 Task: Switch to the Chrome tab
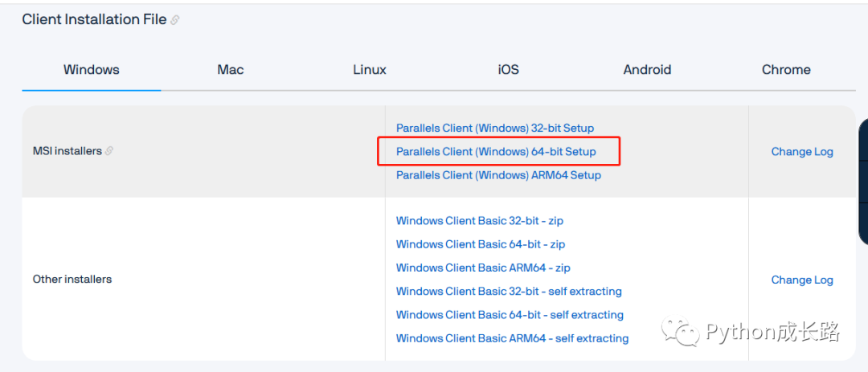[786, 70]
